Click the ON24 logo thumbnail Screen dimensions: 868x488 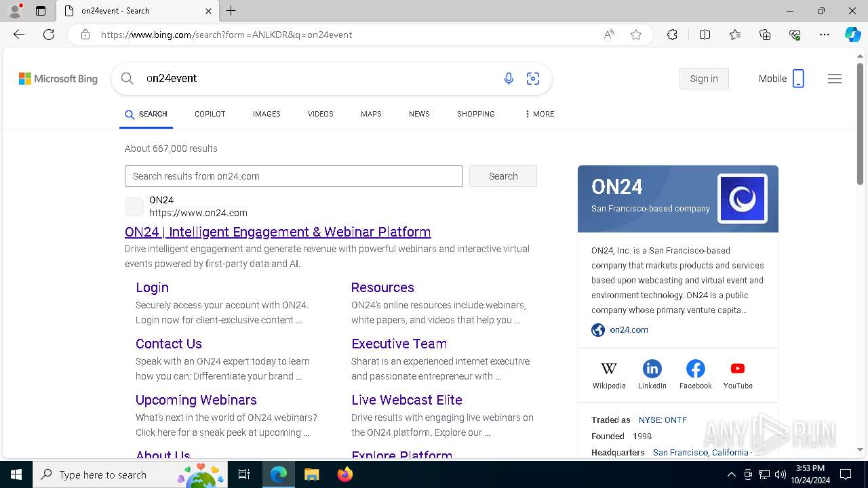pyautogui.click(x=743, y=199)
